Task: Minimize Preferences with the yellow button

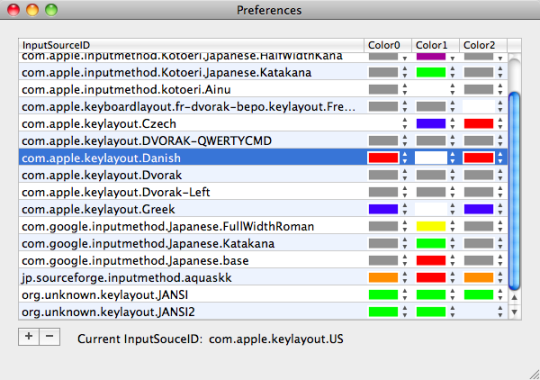Action: click(x=32, y=10)
